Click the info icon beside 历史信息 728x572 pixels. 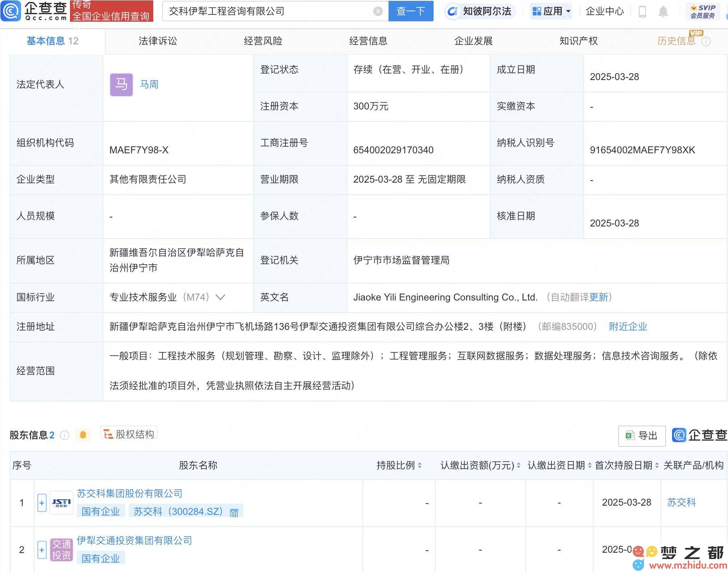(x=706, y=41)
